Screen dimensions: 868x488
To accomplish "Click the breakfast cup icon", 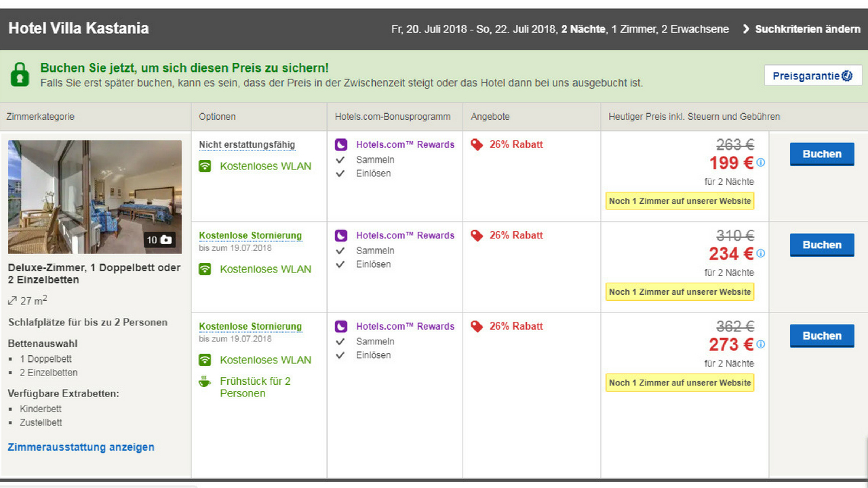I will point(205,382).
